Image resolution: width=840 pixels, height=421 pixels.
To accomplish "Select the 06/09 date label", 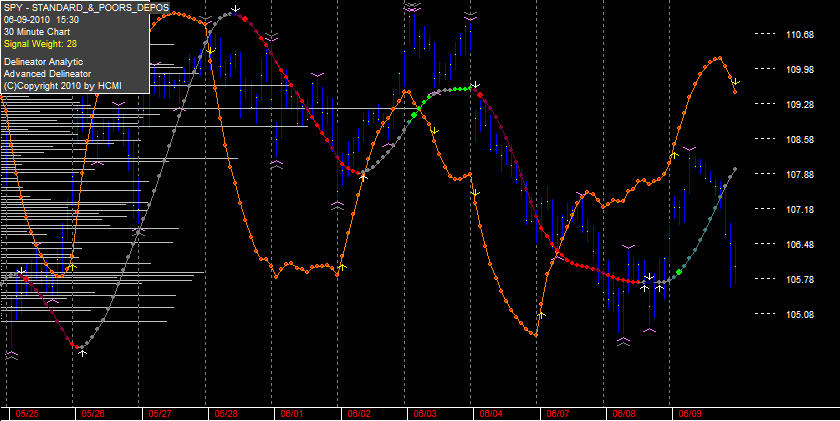I will click(x=690, y=414).
